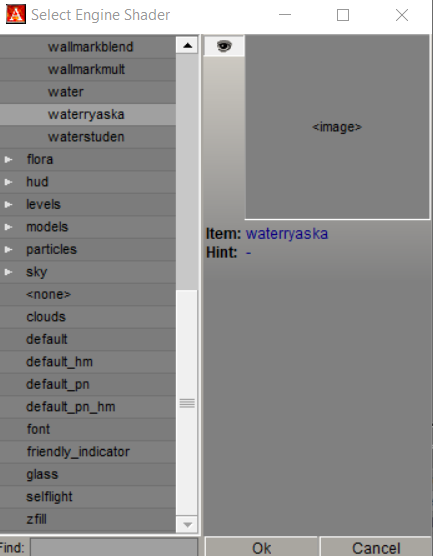Pick the waterstuden shader

(88, 137)
